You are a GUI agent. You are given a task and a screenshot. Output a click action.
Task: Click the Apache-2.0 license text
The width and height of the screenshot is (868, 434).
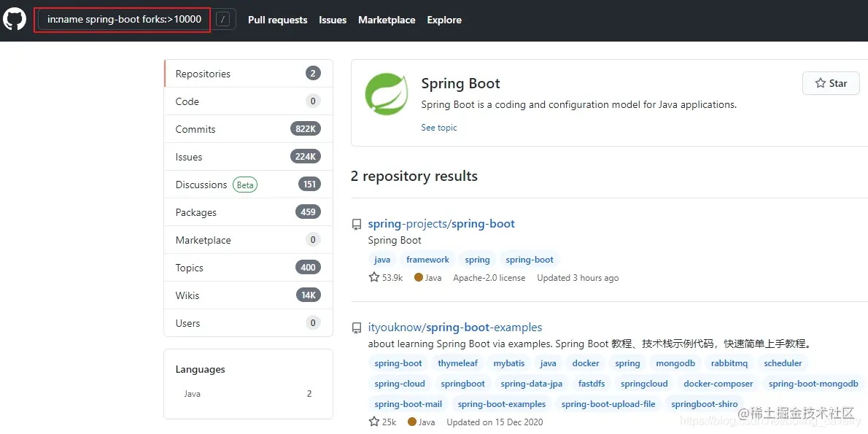[x=489, y=278]
